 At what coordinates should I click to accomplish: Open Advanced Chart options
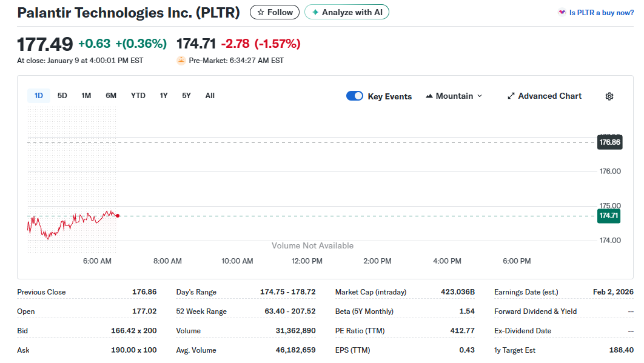[x=545, y=96]
